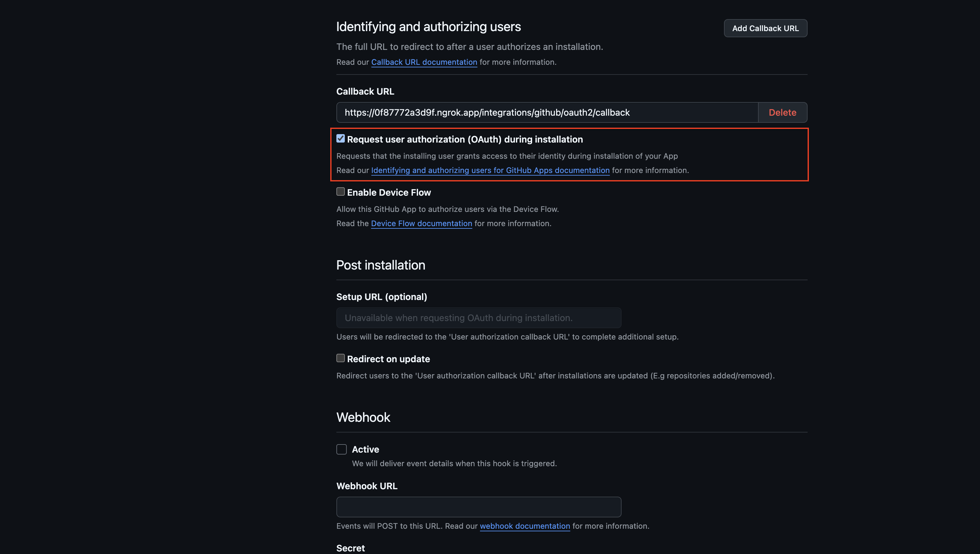The height and width of the screenshot is (554, 980).
Task: Select the 'Post installation' heading text
Action: [x=380, y=265]
